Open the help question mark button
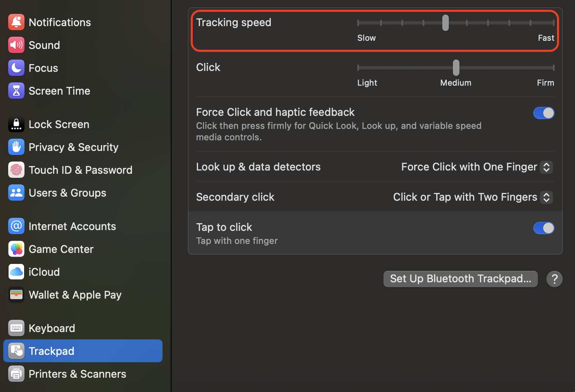The image size is (575, 392). (x=555, y=279)
